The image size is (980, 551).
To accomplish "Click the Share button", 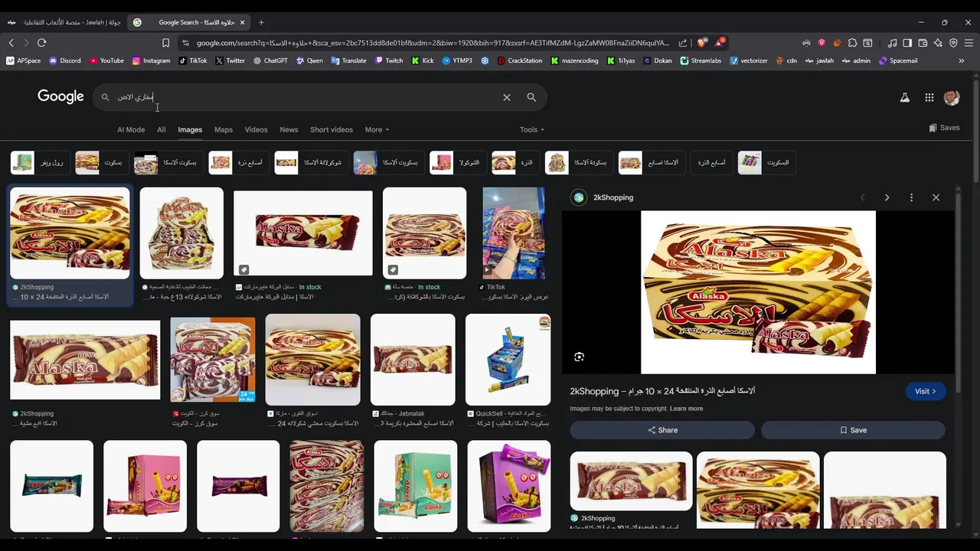I will click(x=662, y=430).
